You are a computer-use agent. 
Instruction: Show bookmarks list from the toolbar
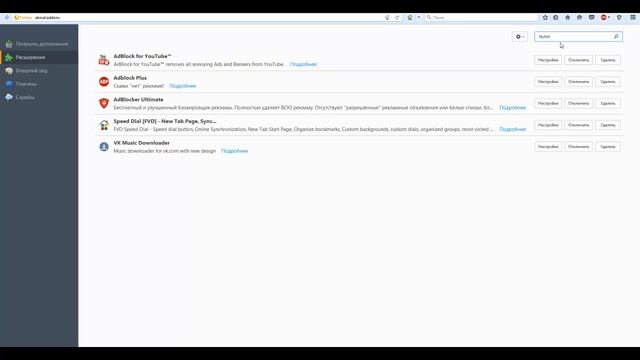(556, 18)
